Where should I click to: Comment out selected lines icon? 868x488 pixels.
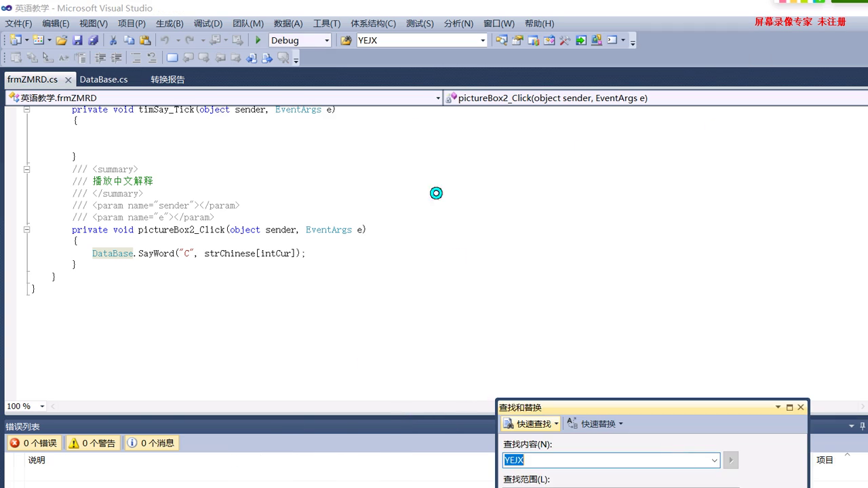(x=136, y=58)
